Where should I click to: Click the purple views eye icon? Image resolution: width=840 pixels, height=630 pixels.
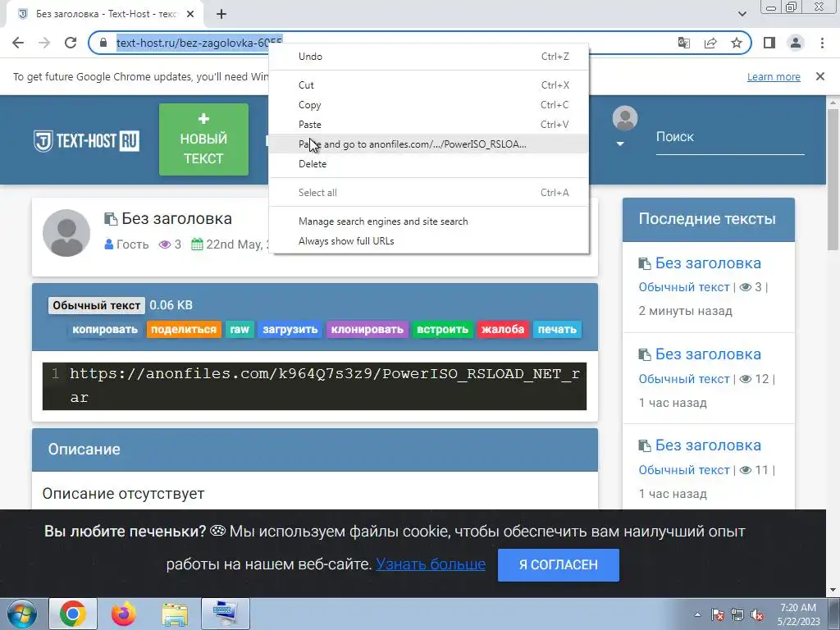click(x=164, y=244)
